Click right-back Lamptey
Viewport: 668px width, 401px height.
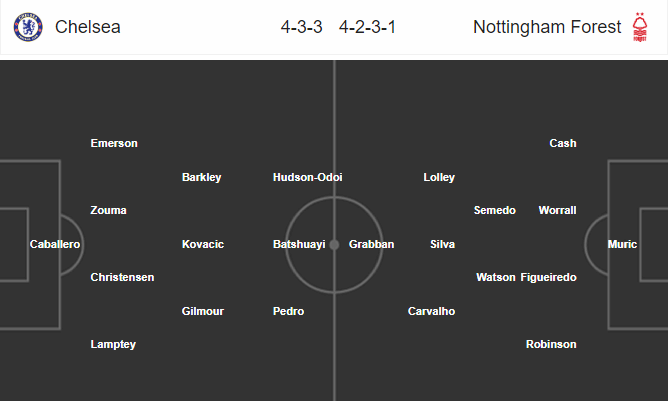click(x=113, y=344)
